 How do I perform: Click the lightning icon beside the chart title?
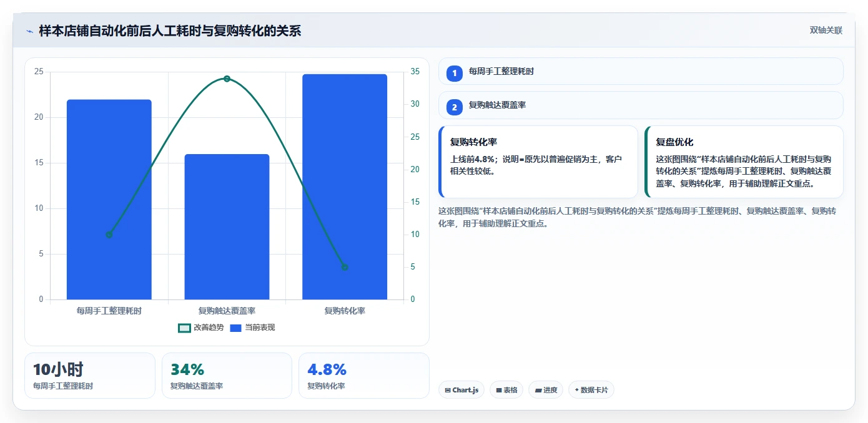pyautogui.click(x=30, y=31)
